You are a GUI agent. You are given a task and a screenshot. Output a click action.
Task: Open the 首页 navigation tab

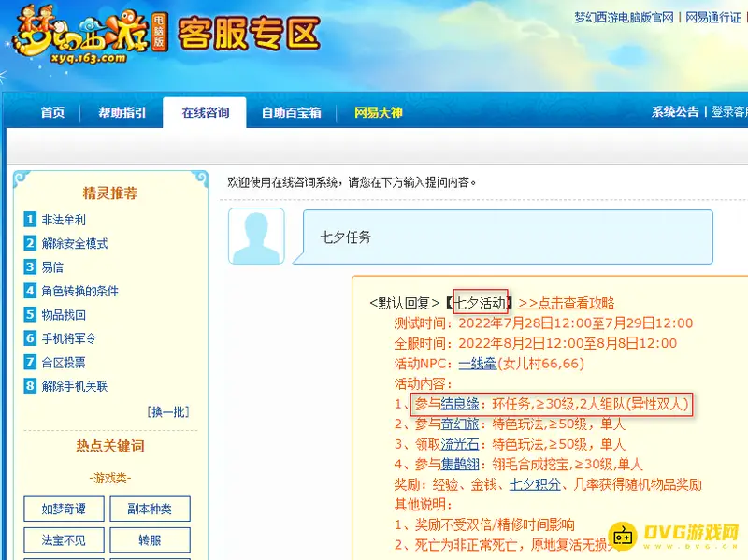(x=52, y=112)
